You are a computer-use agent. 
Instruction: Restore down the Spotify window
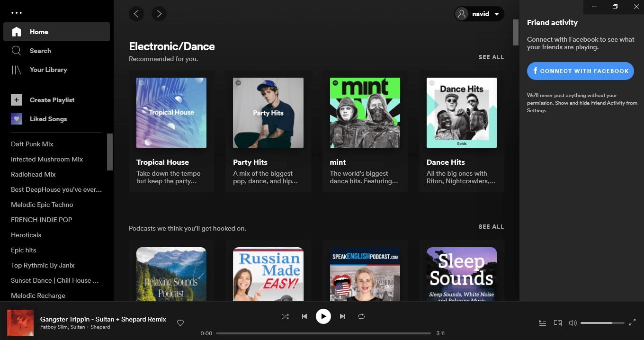point(615,7)
